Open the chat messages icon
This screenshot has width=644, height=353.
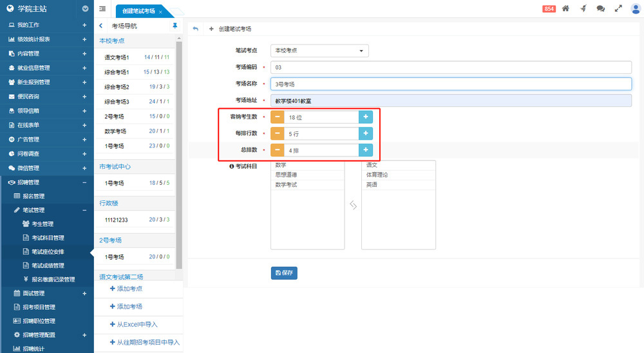coord(600,8)
